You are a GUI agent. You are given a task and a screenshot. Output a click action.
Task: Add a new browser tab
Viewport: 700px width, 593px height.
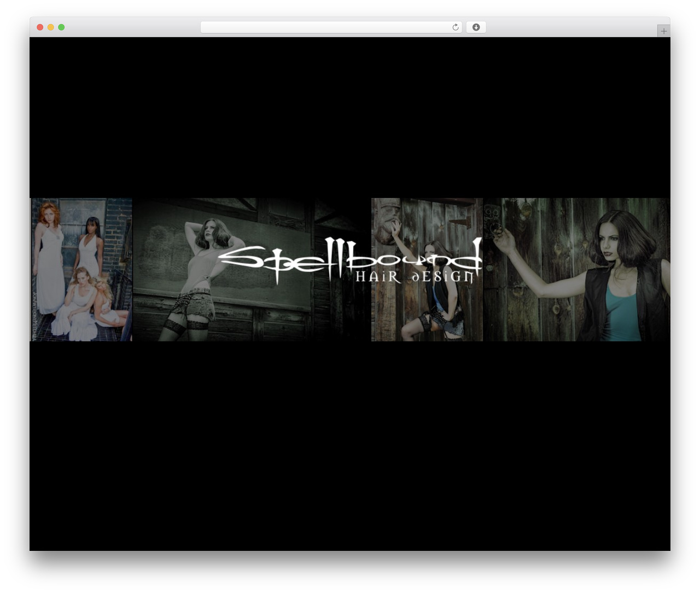coord(663,31)
